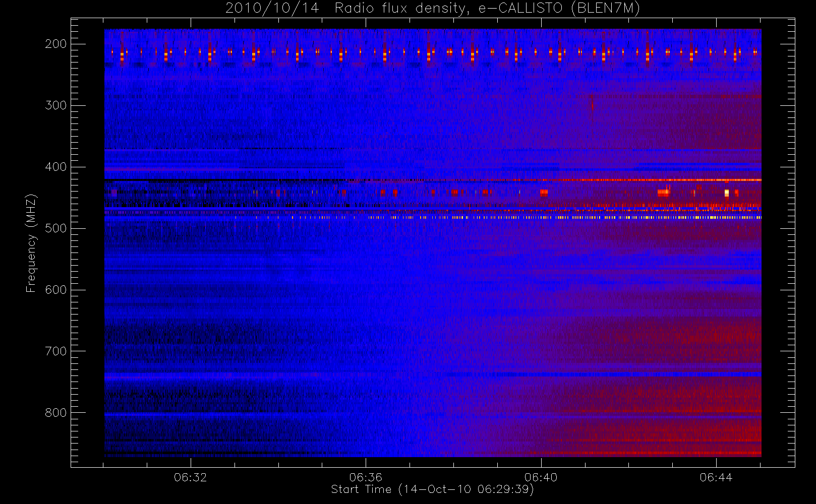Viewport: 816px width, 504px height.
Task: Click the 06:32 time tick label
Action: [x=191, y=477]
